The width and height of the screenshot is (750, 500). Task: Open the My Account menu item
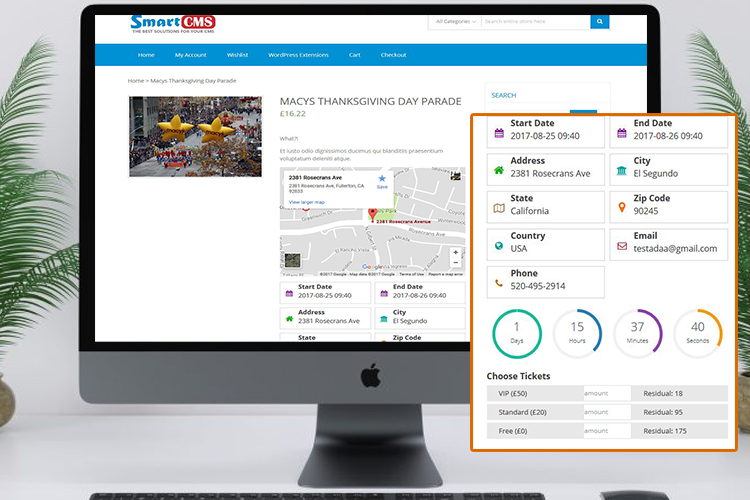(x=190, y=55)
